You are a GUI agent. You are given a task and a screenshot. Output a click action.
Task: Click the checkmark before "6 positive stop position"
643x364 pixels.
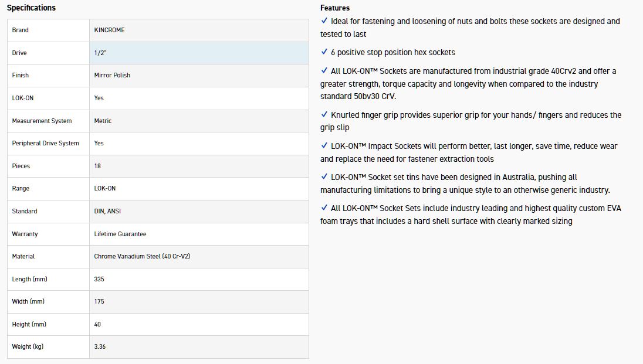coord(324,52)
